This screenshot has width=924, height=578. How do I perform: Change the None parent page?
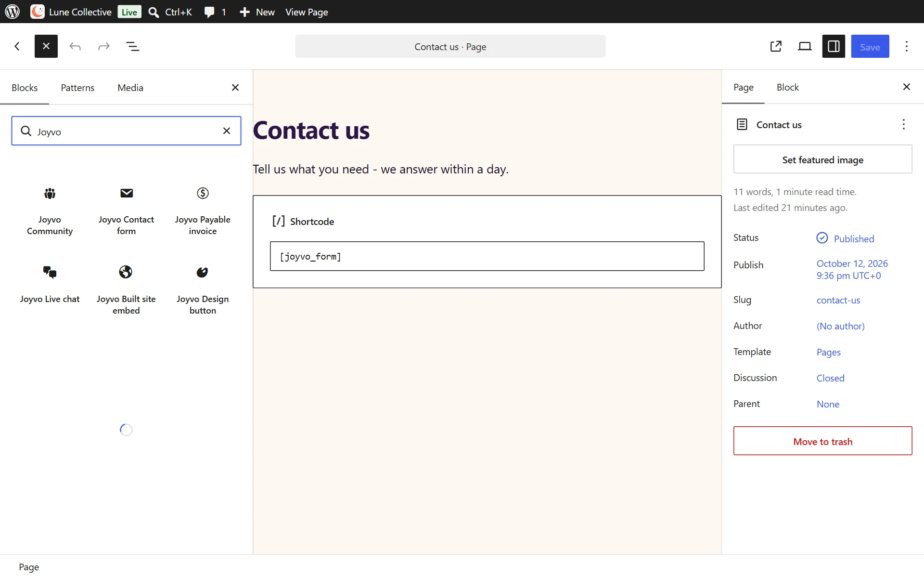coord(828,404)
